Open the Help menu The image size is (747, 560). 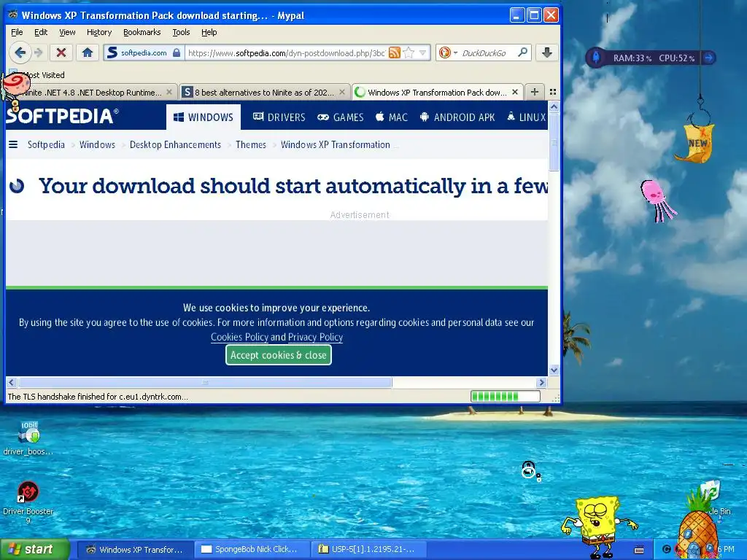(209, 32)
